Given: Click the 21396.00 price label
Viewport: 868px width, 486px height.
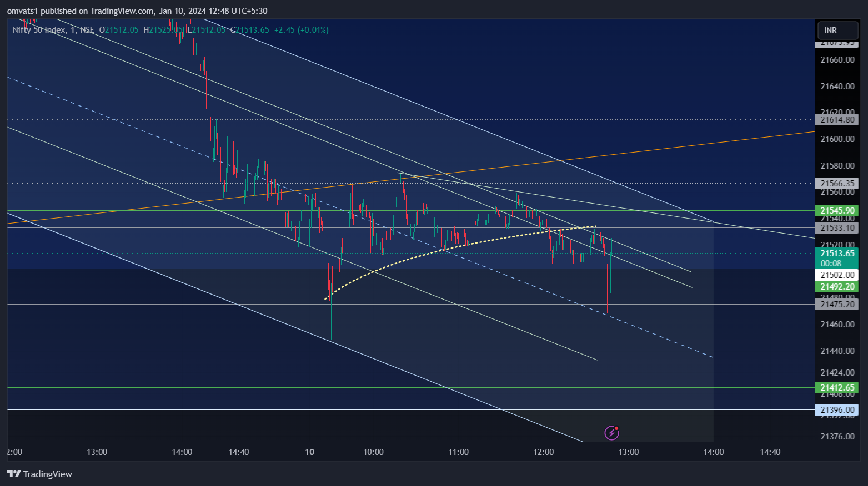Looking at the screenshot, I should 837,410.
